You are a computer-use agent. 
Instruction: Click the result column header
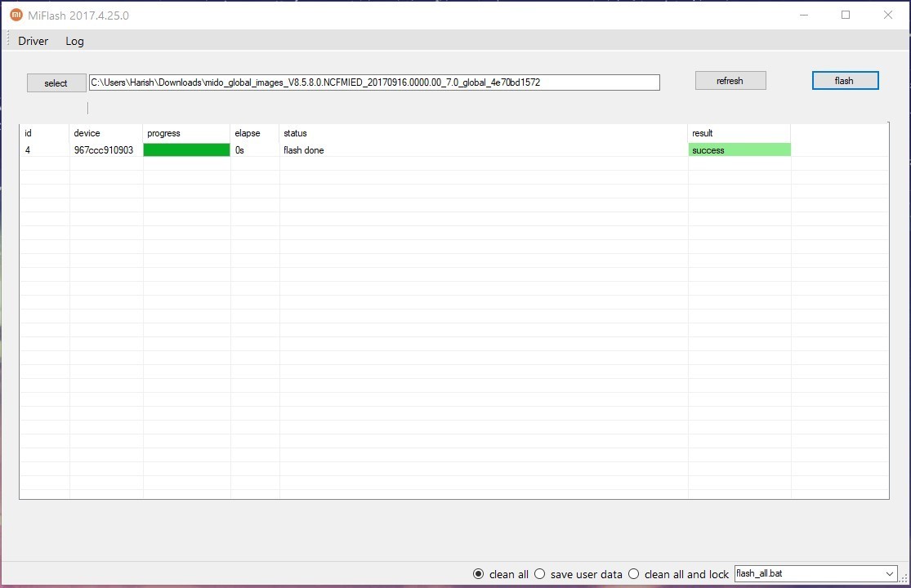[739, 133]
